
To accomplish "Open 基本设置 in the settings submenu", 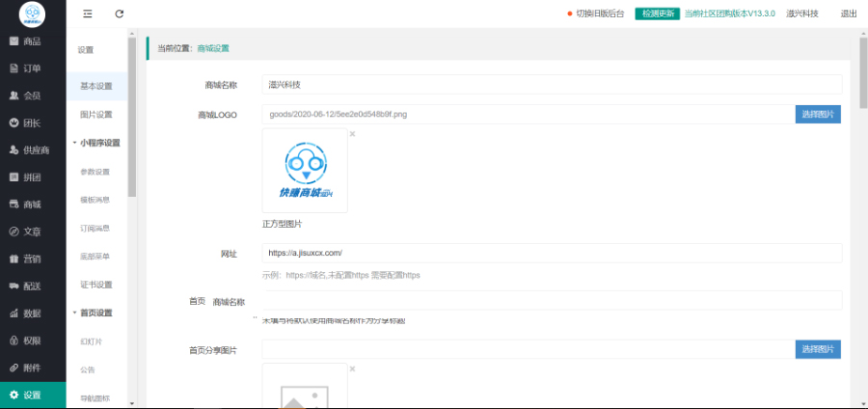I will tap(96, 86).
